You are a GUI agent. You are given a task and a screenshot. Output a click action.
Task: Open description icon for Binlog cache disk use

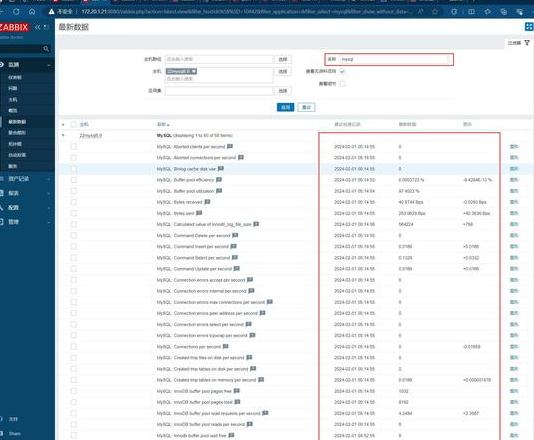[x=221, y=168]
